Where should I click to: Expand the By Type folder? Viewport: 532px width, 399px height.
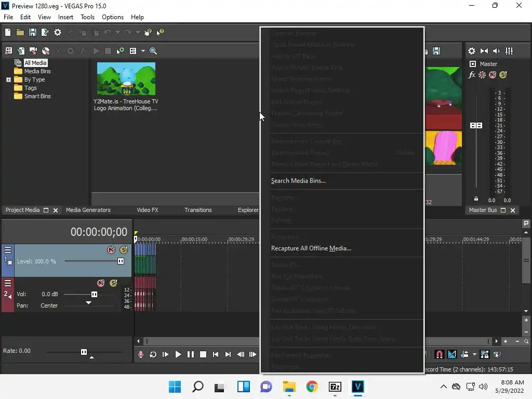pyautogui.click(x=8, y=79)
